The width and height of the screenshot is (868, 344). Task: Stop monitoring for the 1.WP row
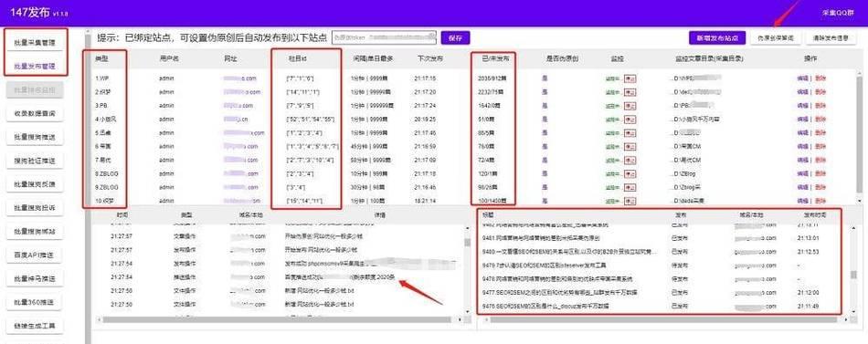[x=630, y=78]
